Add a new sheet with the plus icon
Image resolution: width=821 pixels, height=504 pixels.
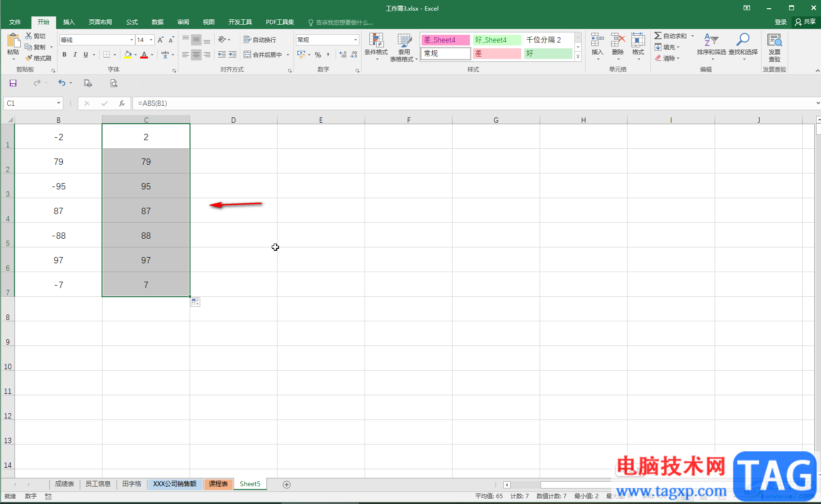(287, 484)
